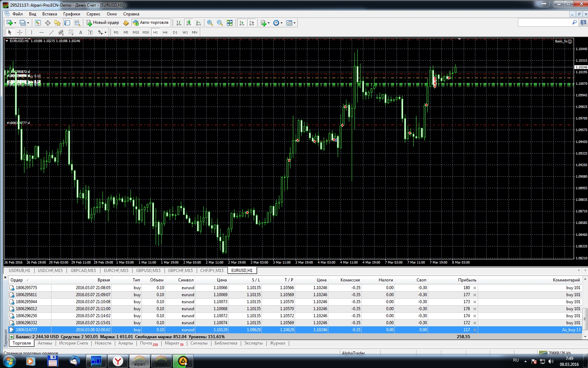
Task: Switch timeframe to D1
Action: [x=175, y=32]
